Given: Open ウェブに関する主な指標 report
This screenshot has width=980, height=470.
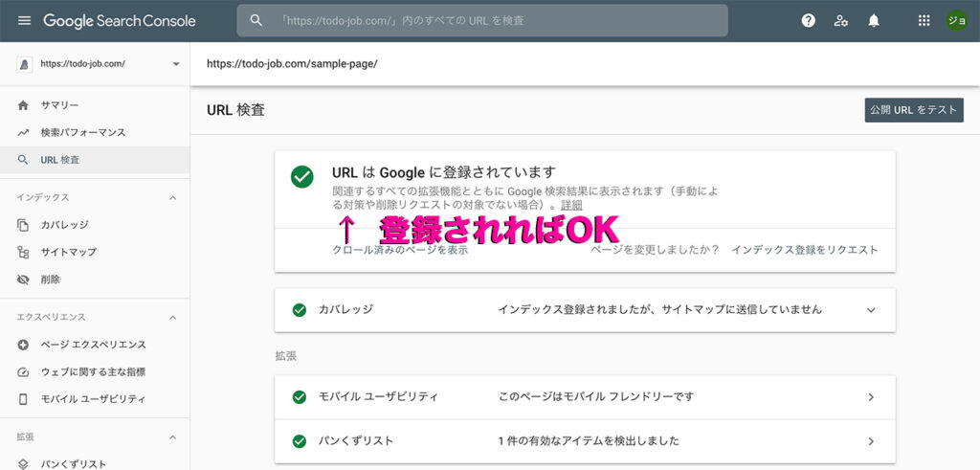Looking at the screenshot, I should click(95, 372).
